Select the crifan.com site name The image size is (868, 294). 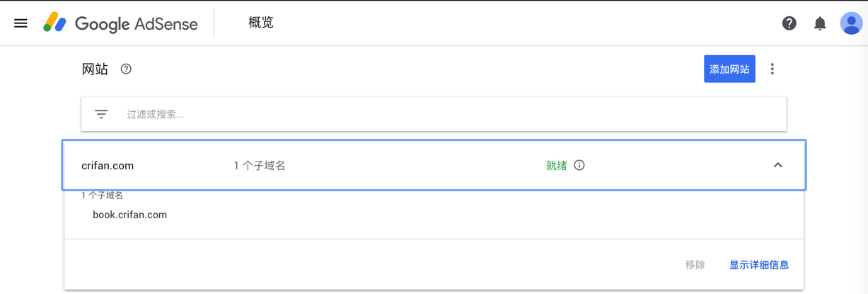tap(108, 166)
